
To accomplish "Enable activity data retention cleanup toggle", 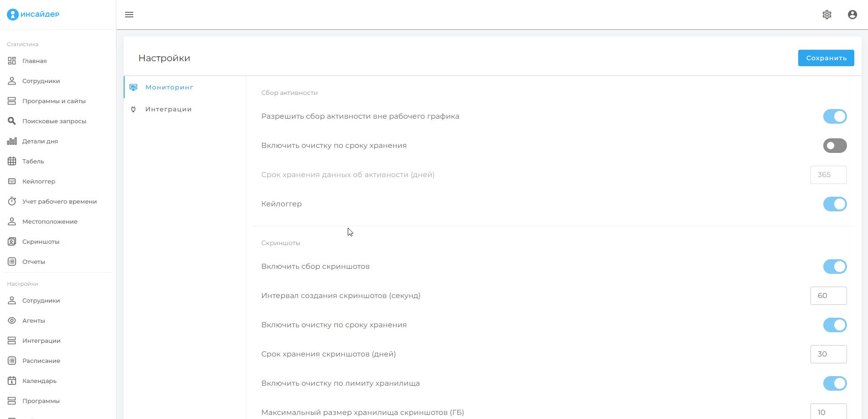I will [834, 146].
